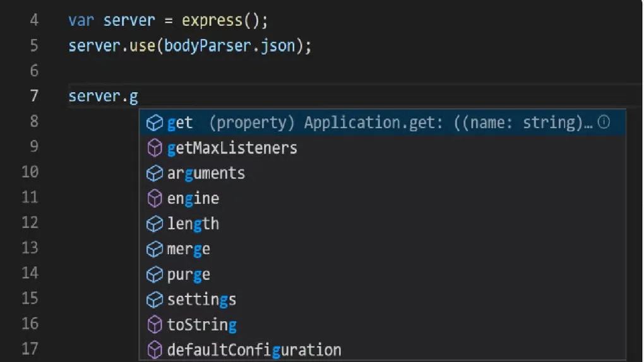Select the 'get' autocomplete suggestion

coord(383,122)
